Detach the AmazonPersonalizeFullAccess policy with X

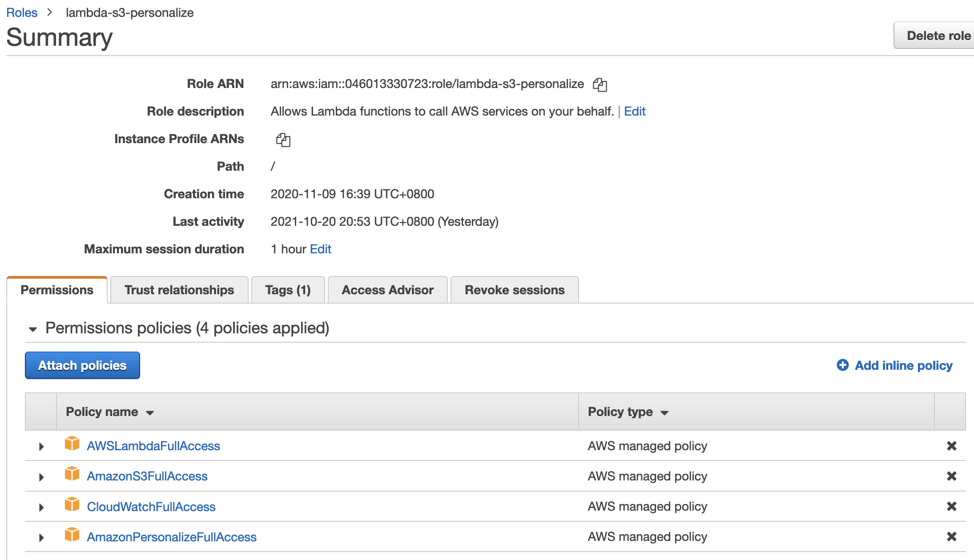[x=951, y=536]
